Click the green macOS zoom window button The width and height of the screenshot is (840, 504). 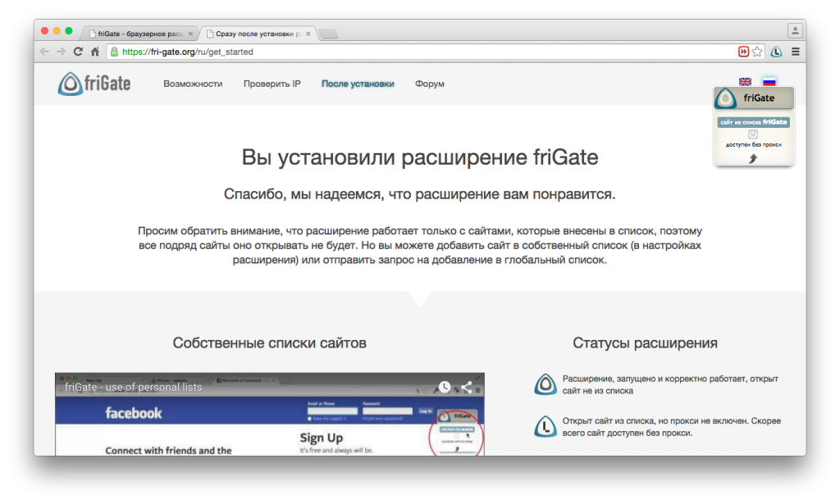[x=69, y=31]
